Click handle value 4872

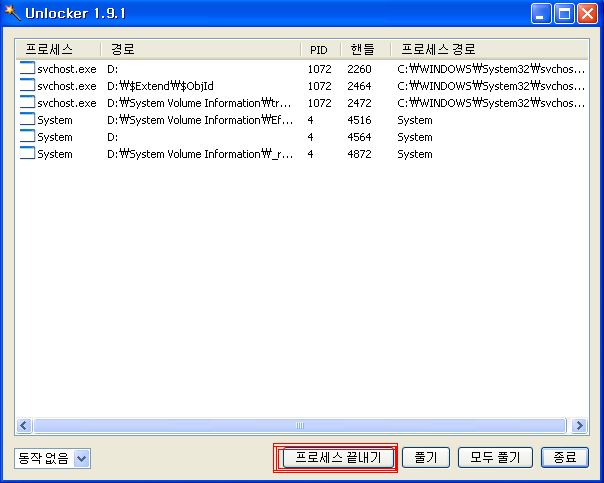[359, 154]
